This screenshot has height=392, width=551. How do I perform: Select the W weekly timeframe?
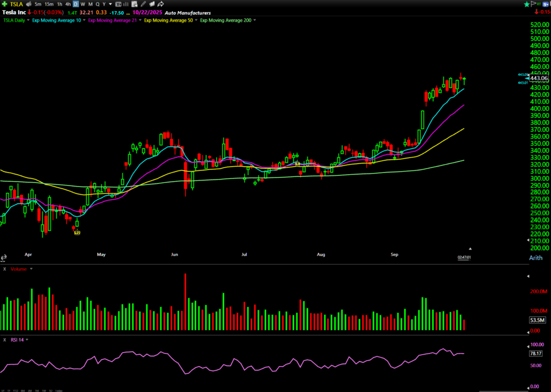(x=82, y=4)
